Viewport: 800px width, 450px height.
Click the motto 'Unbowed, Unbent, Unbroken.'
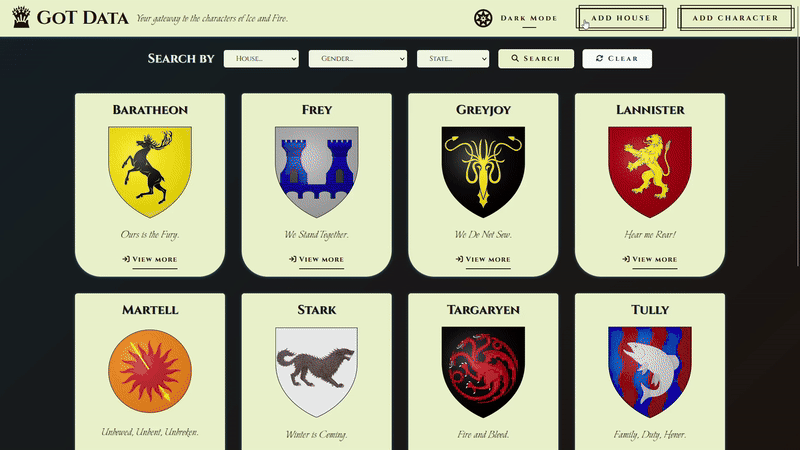[150, 432]
